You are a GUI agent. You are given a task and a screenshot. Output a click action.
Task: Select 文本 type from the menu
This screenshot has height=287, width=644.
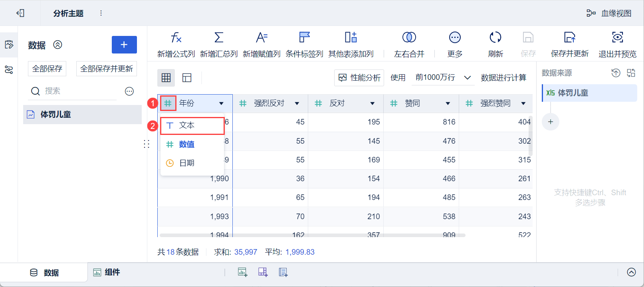[192, 126]
